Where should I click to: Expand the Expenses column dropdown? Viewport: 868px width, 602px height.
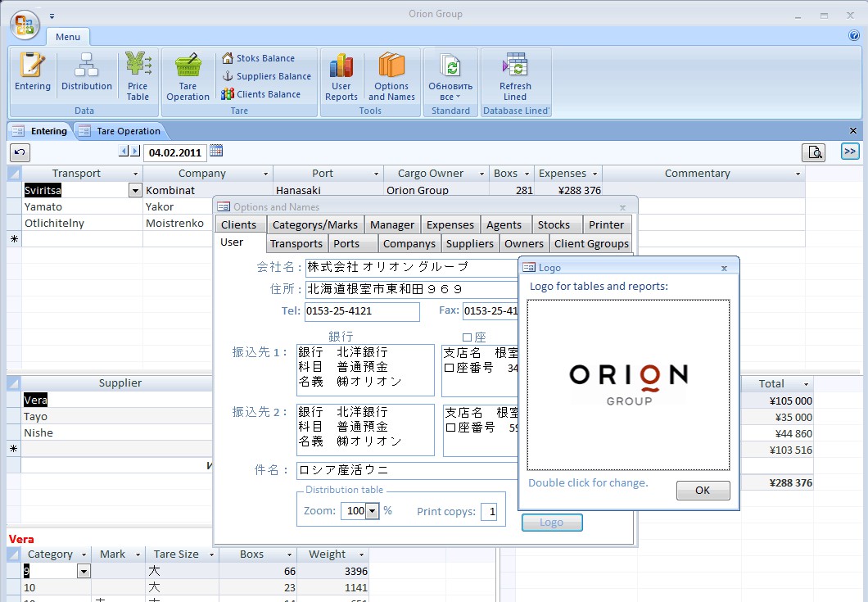(x=595, y=174)
